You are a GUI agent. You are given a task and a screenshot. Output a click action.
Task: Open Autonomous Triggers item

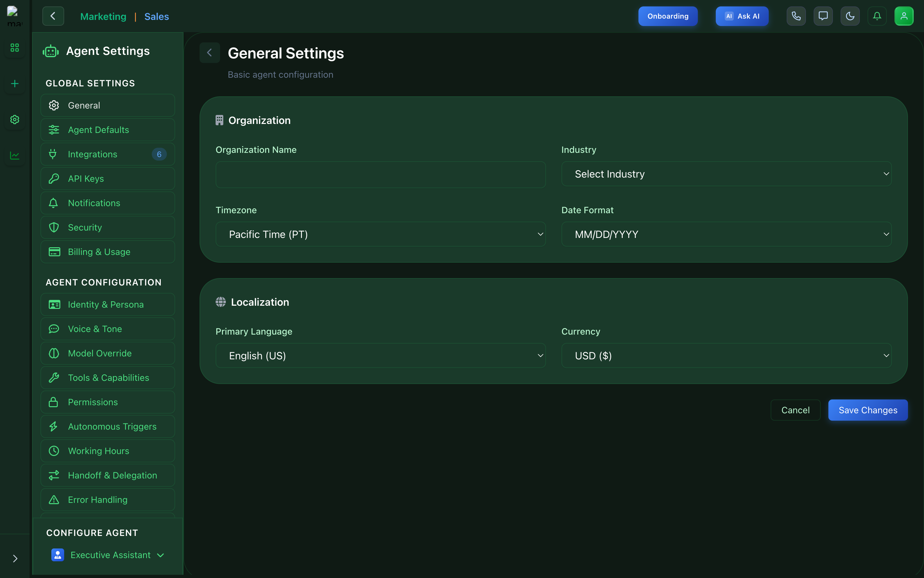coord(108,427)
